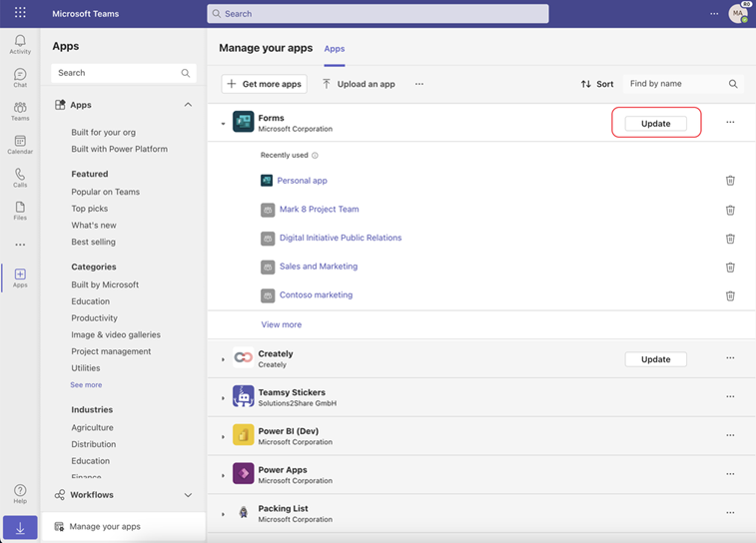Delete Forms from Digital Initiative Public Relations
Screen dimensions: 756x543
coord(730,238)
